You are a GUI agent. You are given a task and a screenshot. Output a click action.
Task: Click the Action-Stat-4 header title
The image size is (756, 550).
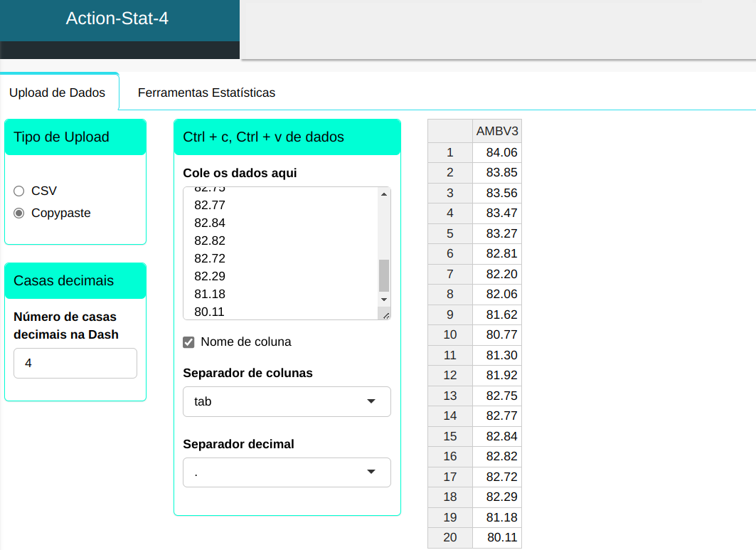[x=117, y=18]
